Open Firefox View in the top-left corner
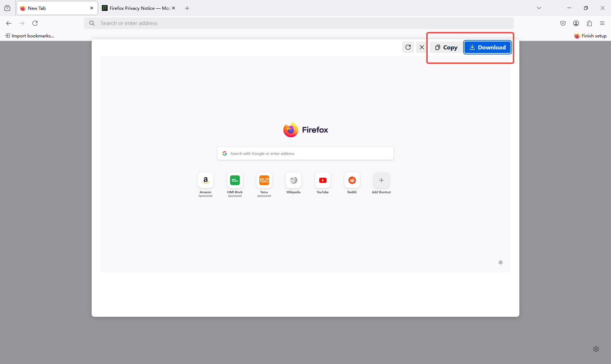 [x=7, y=8]
